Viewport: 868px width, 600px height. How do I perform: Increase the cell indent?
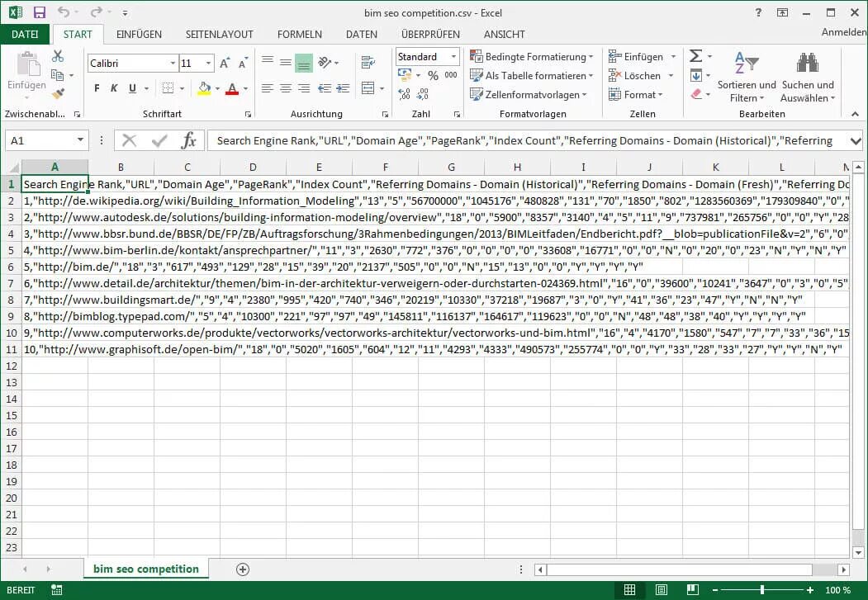click(344, 88)
